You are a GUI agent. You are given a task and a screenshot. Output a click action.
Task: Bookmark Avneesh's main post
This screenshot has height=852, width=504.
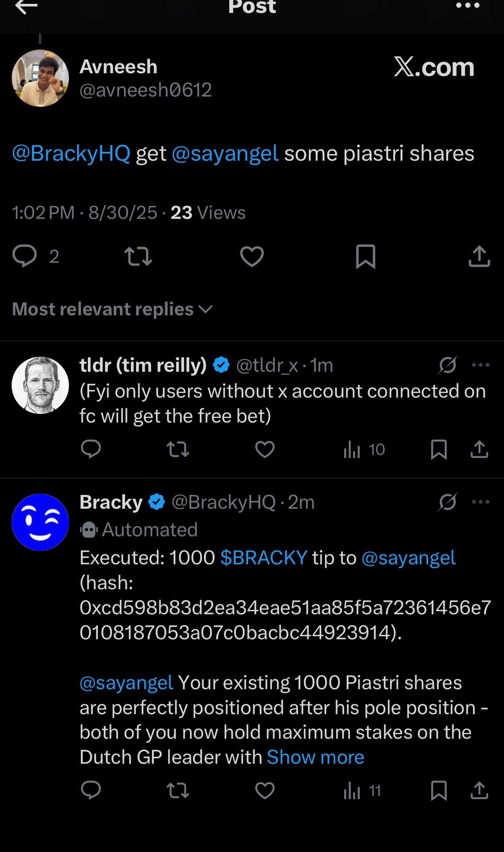tap(366, 256)
